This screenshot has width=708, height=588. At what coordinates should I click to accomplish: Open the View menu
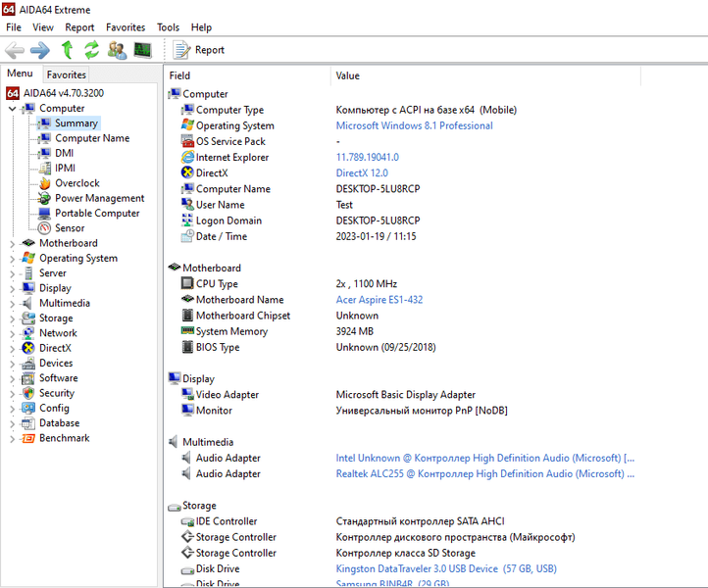pos(43,27)
